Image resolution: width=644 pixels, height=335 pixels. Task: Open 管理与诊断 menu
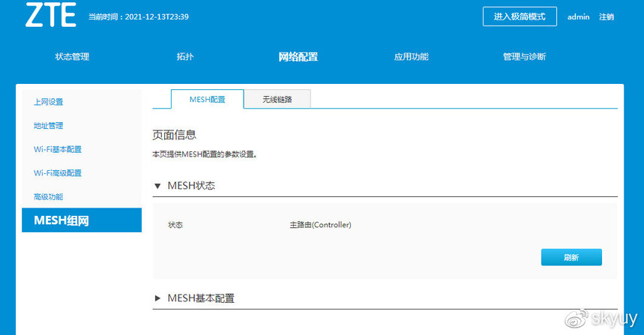point(525,57)
